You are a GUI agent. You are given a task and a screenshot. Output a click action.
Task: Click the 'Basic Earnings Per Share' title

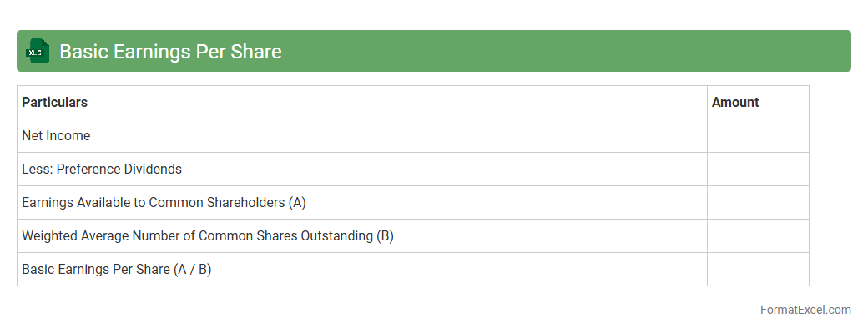170,52
